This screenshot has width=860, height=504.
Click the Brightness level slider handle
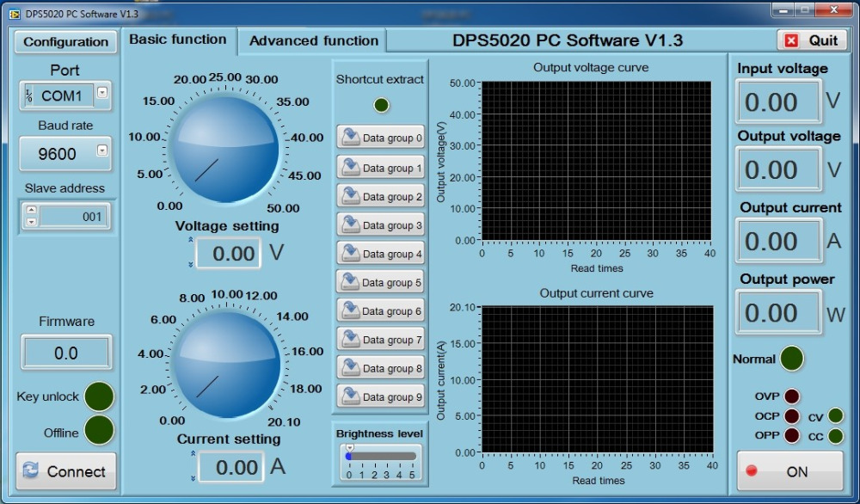(349, 450)
